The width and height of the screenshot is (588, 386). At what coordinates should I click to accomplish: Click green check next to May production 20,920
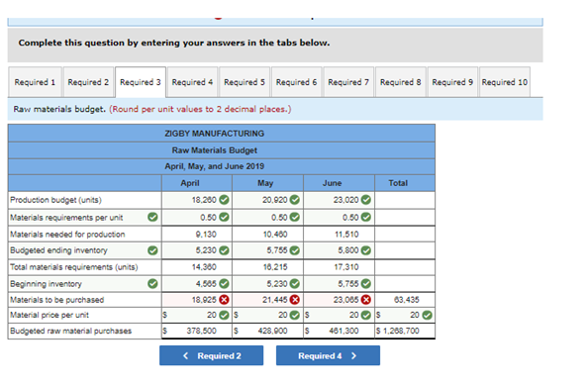click(x=295, y=200)
